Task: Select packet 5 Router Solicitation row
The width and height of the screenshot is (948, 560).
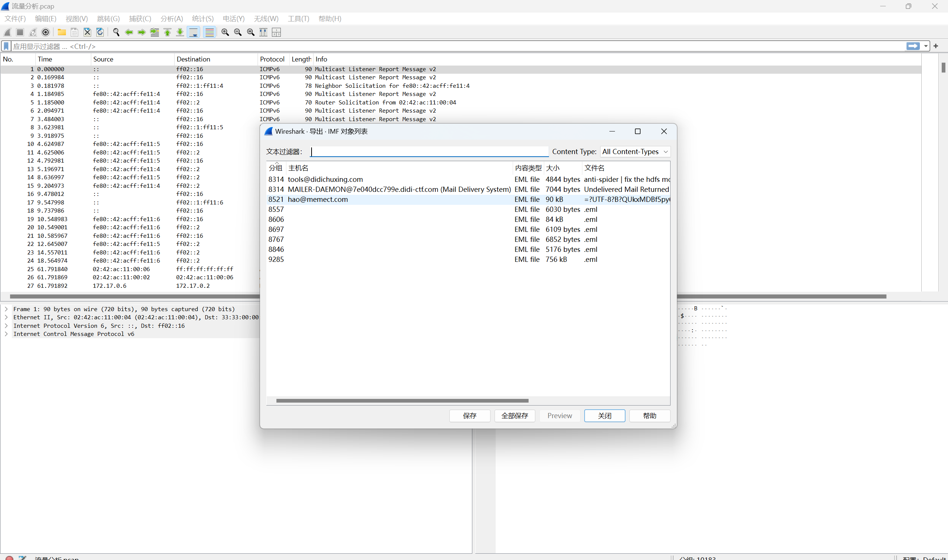Action: (461, 102)
